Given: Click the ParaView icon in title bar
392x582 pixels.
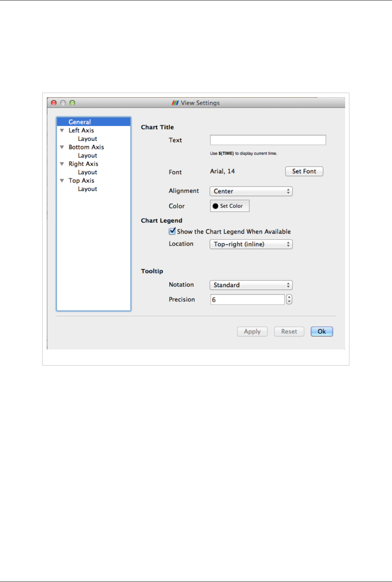Looking at the screenshot, I should pyautogui.click(x=175, y=103).
